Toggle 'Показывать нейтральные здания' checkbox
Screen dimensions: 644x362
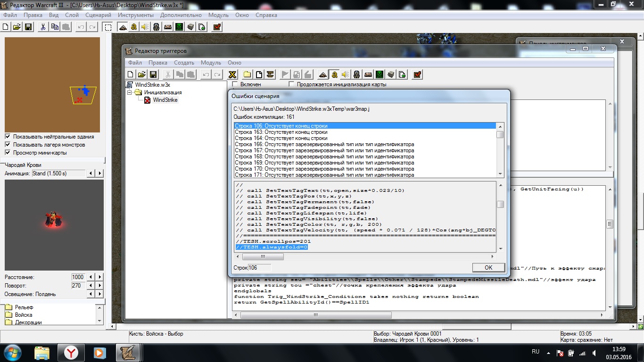click(x=8, y=137)
